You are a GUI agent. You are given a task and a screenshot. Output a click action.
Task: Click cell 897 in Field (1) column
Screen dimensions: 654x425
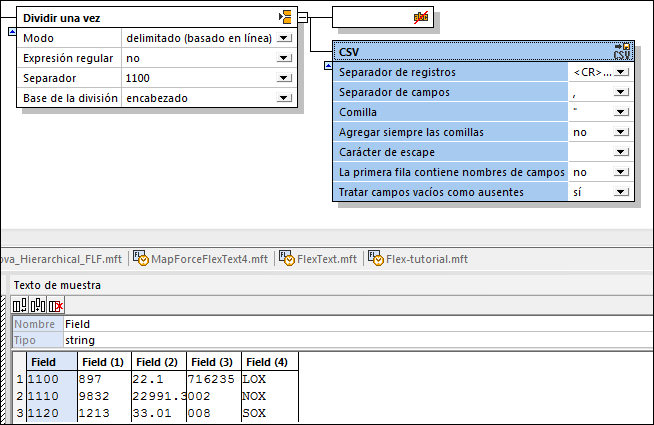[x=104, y=379]
